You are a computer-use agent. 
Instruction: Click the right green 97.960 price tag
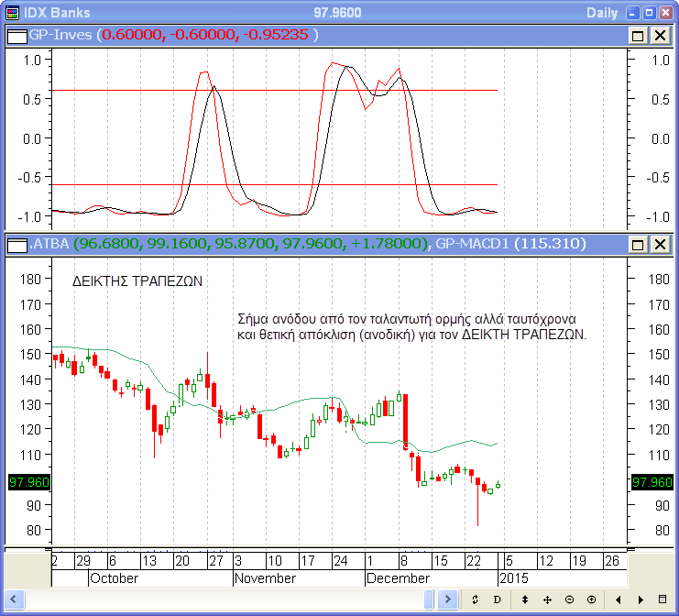point(652,482)
